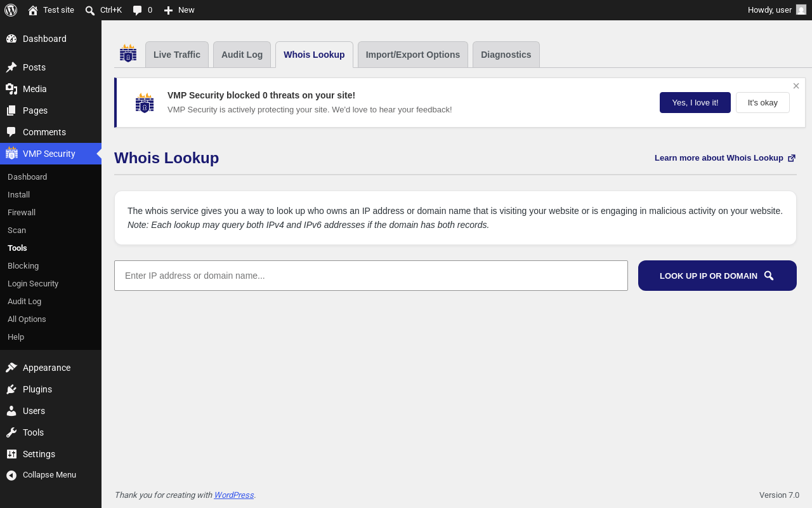Screen dimensions: 812x508
Task: Click Look Up IP or Domain button
Action: 717,276
